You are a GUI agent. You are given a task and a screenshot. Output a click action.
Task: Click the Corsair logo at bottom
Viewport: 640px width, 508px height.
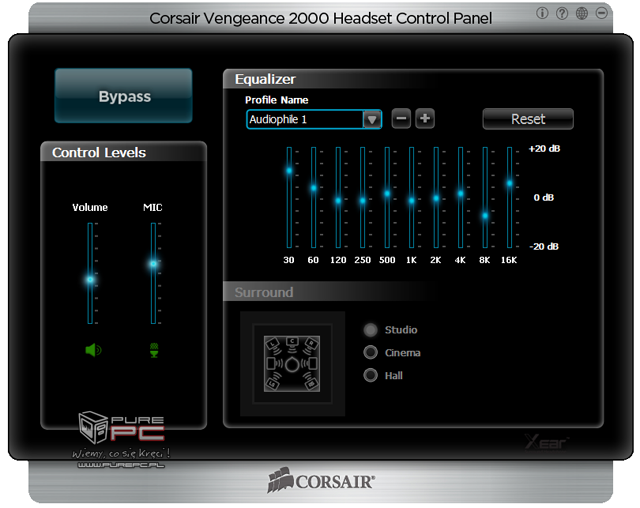tap(321, 480)
